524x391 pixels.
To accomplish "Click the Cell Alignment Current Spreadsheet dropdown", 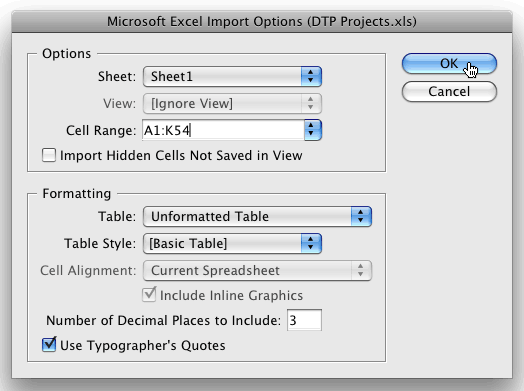I will pos(257,270).
